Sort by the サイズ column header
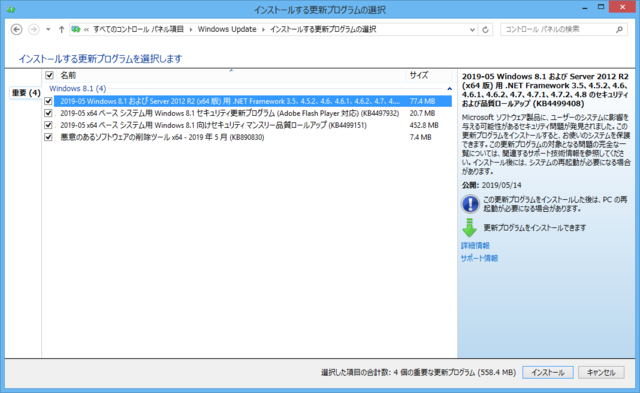Screen dimensions: 640x393 tap(419, 75)
